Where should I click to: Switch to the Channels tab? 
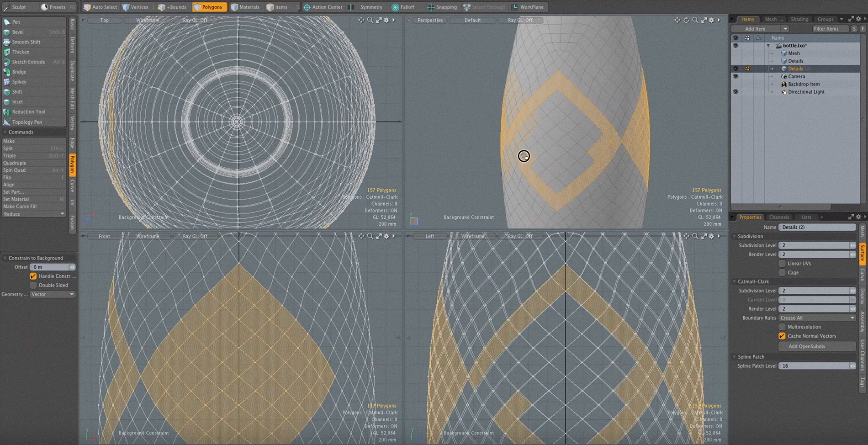779,217
